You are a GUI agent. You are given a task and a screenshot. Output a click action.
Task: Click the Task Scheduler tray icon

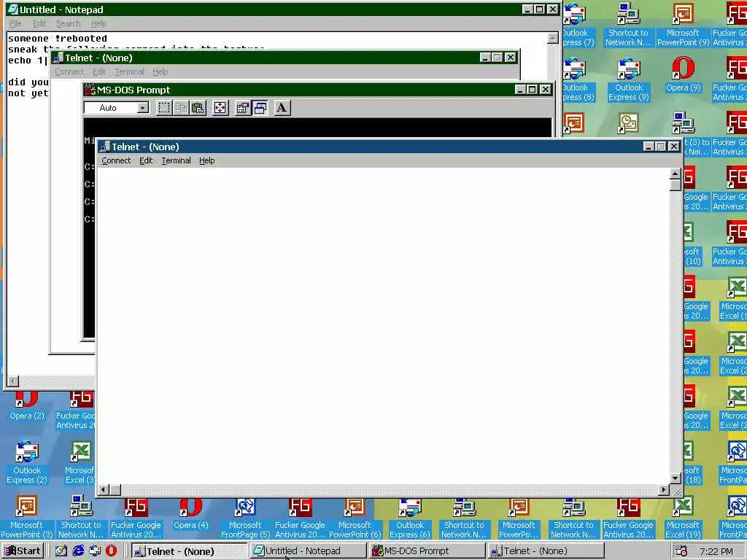click(x=681, y=551)
